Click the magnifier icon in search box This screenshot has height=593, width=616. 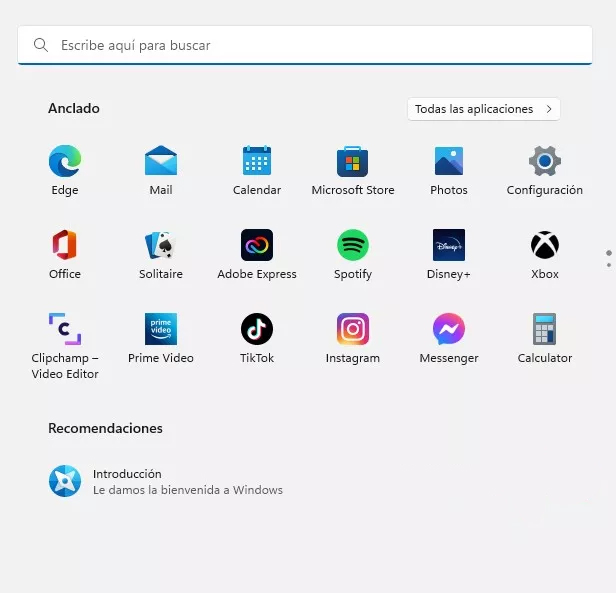point(41,45)
